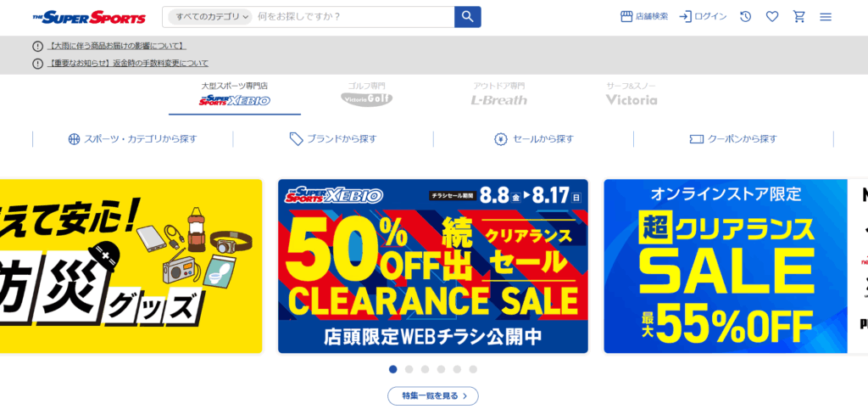Screen dimensions: 868x409
Task: Open the browsing history clock icon
Action: pos(746,17)
